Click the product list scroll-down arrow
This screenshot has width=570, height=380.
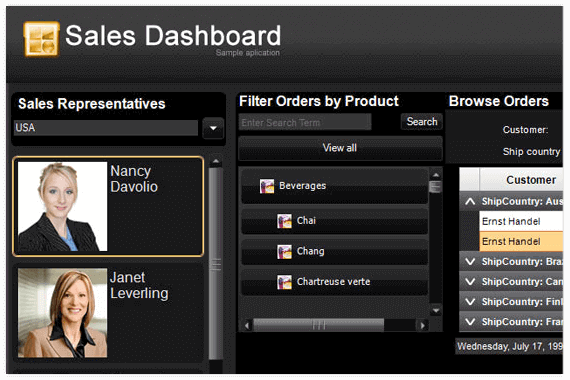pyautogui.click(x=435, y=311)
